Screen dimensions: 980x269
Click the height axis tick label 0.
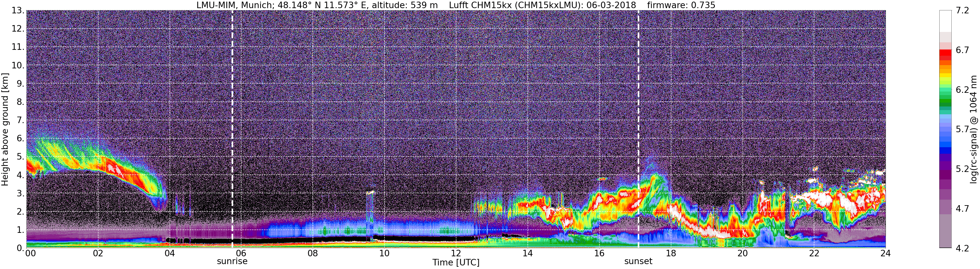click(x=21, y=248)
